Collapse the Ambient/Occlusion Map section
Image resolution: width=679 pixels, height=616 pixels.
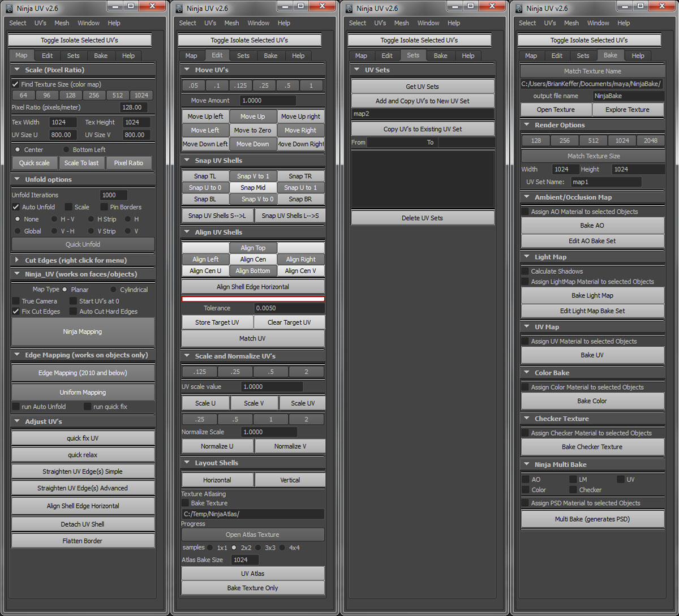tap(526, 197)
